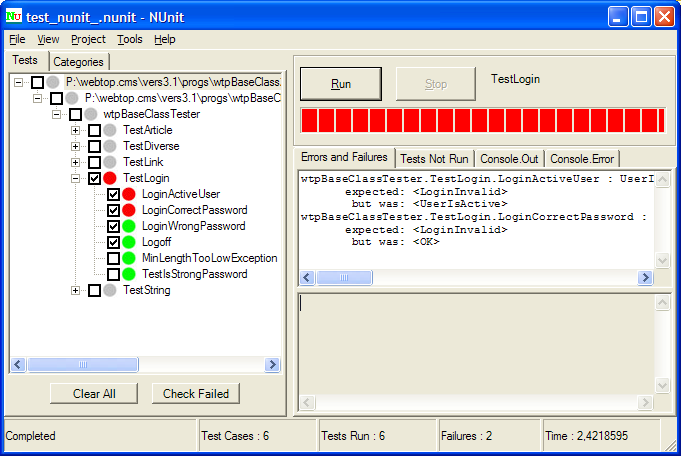Image resolution: width=681 pixels, height=456 pixels.
Task: Open the Tools menu
Action: coord(130,40)
